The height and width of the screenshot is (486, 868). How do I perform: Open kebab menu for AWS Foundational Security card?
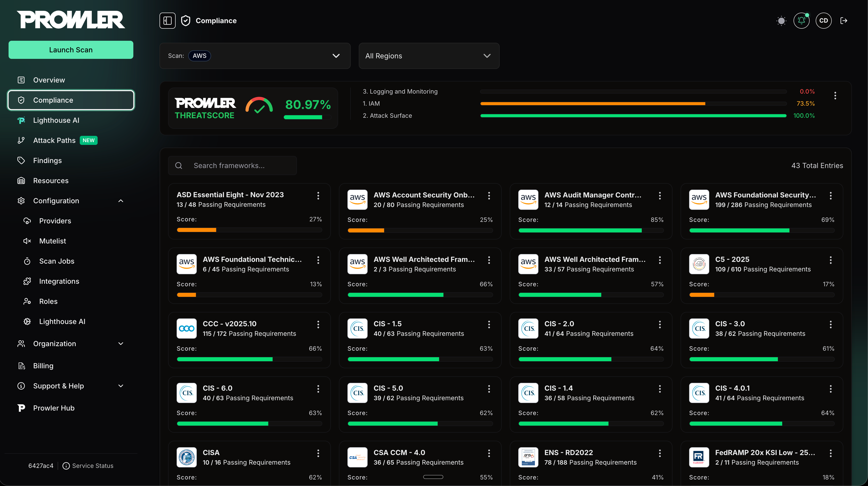click(831, 196)
